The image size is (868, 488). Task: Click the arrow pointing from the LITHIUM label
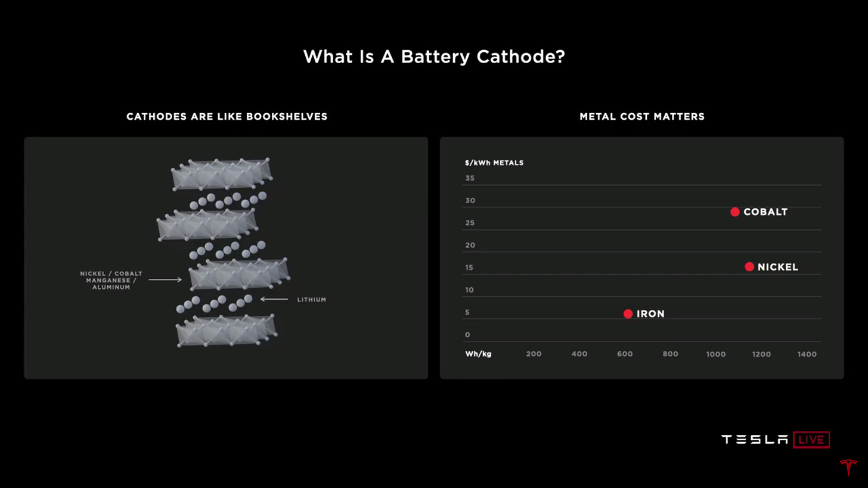[274, 299]
